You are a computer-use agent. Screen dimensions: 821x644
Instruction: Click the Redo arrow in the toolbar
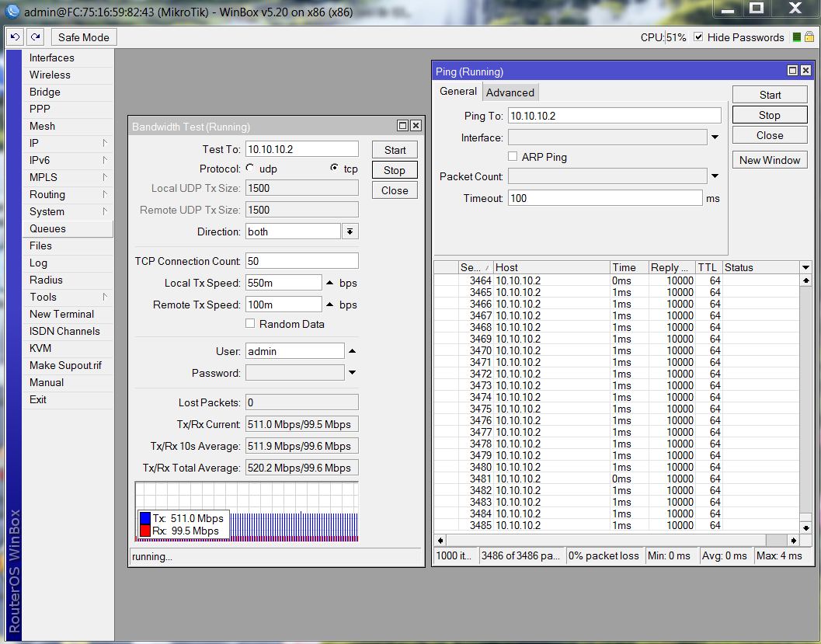[x=36, y=37]
